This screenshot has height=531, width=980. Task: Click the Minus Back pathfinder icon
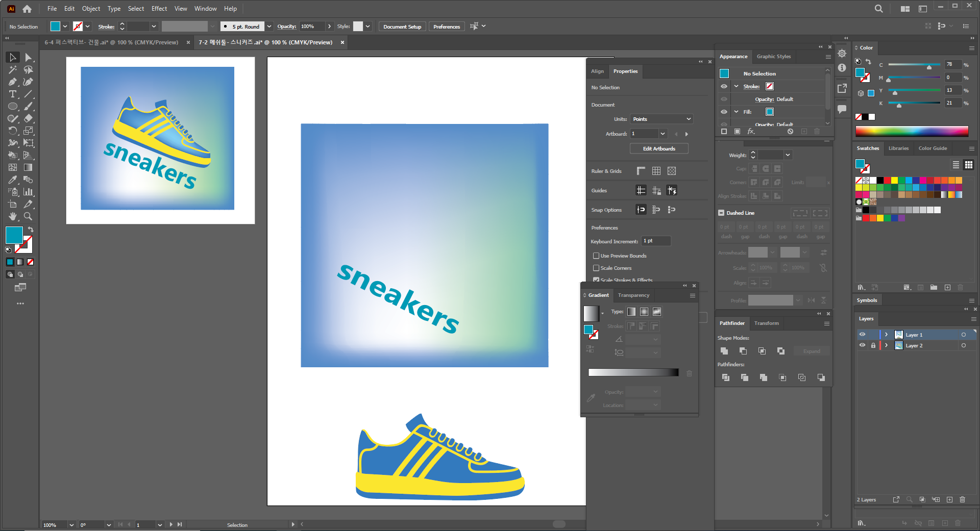tap(821, 377)
